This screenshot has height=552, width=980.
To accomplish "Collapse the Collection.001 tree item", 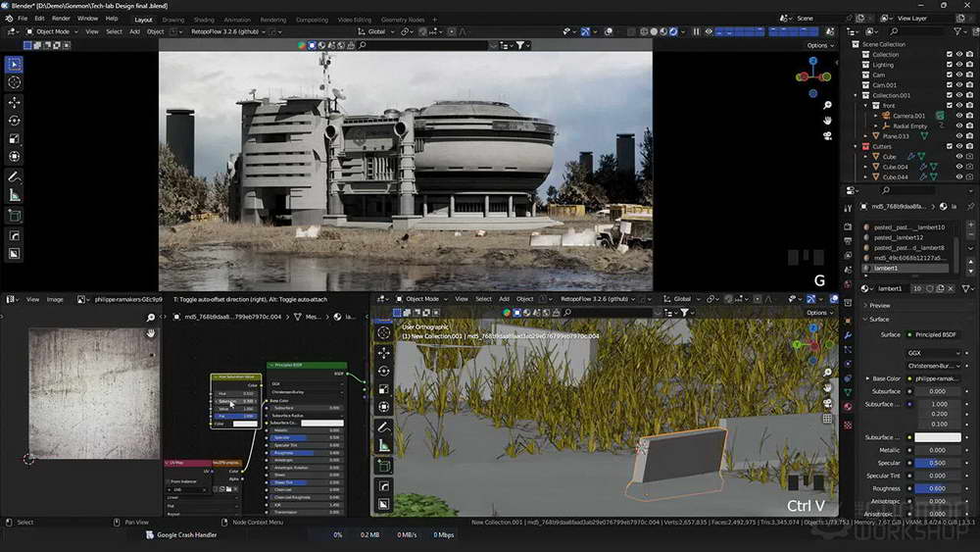I will click(857, 96).
